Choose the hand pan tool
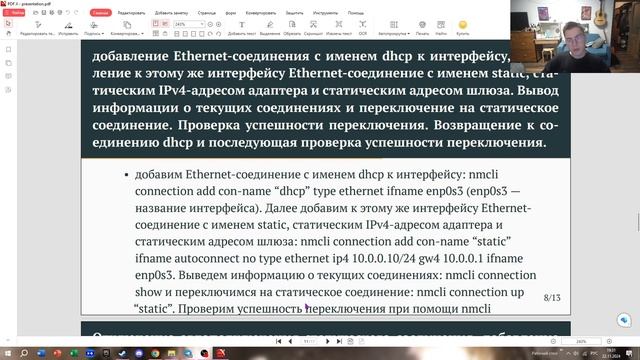The width and height of the screenshot is (640, 360). point(9,33)
